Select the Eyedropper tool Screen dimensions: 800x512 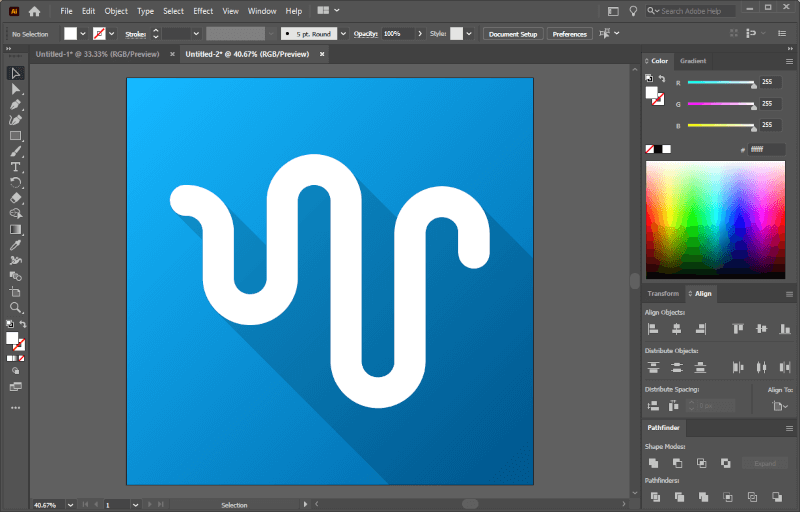click(15, 245)
